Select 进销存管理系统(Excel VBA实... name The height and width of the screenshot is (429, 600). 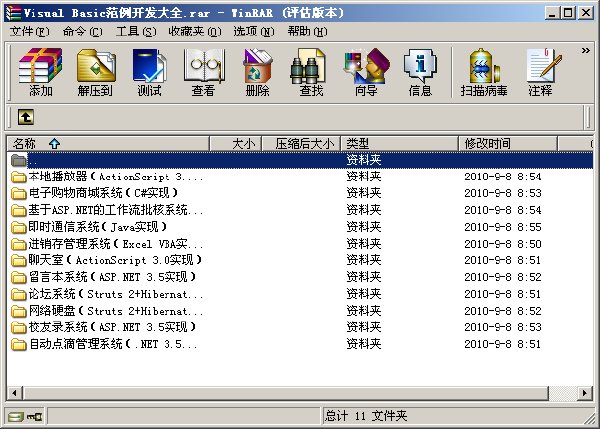(116, 244)
